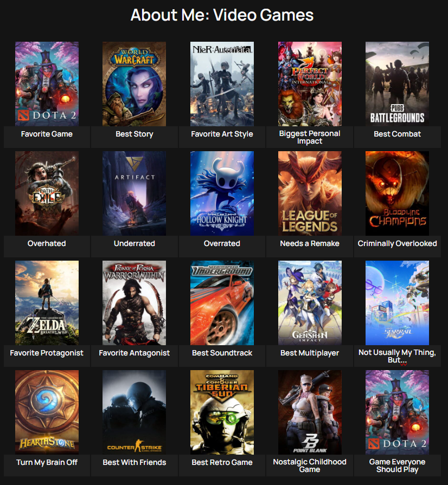Click the Star Rail cover image

coord(397,303)
